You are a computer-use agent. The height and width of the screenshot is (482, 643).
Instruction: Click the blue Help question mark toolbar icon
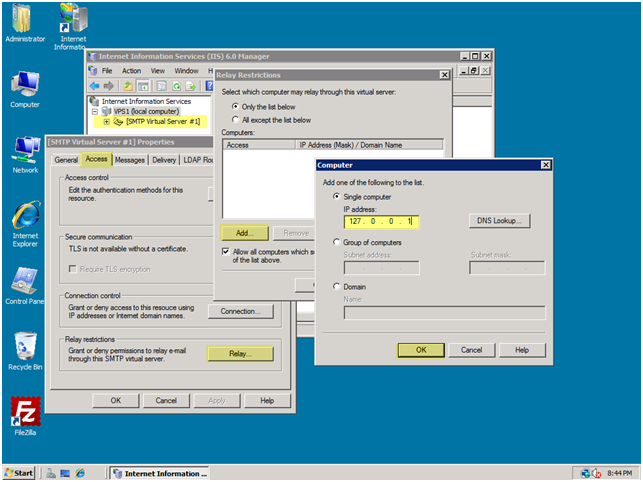click(x=210, y=86)
